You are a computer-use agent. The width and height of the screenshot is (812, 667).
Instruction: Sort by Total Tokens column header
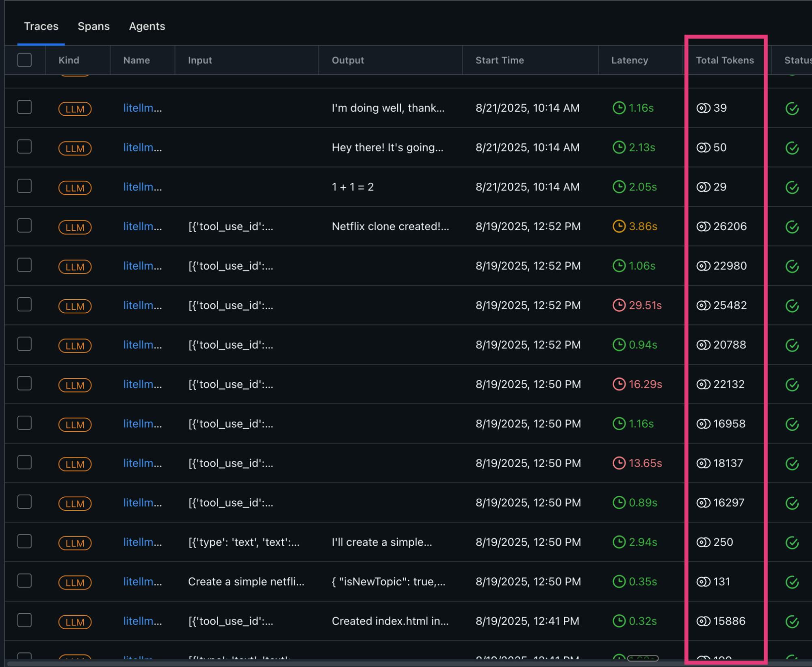(725, 60)
